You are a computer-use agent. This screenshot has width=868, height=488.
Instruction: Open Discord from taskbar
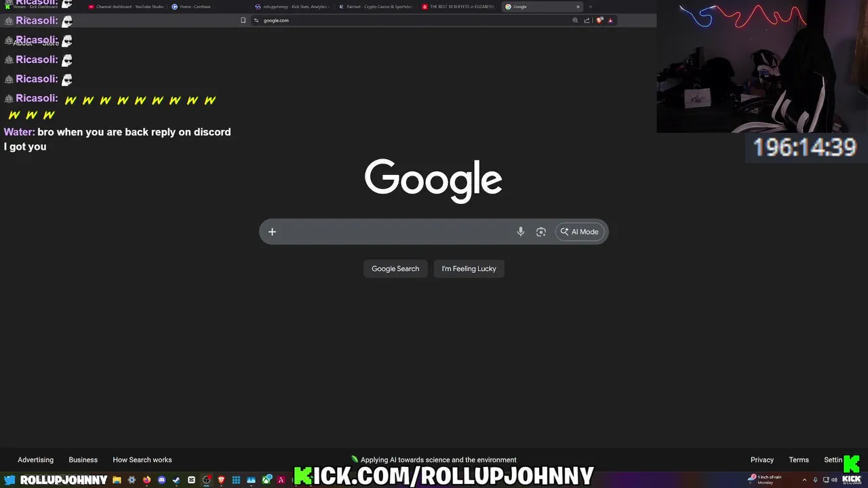click(161, 480)
